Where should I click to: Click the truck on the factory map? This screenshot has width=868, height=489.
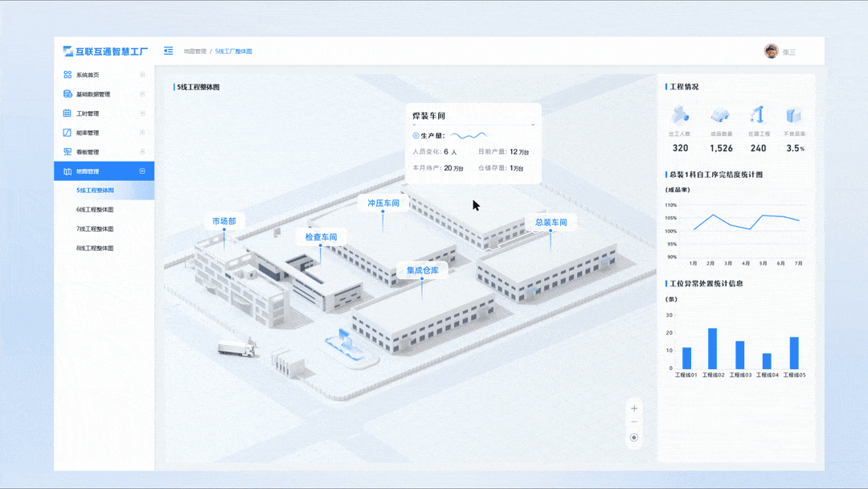[x=236, y=348]
